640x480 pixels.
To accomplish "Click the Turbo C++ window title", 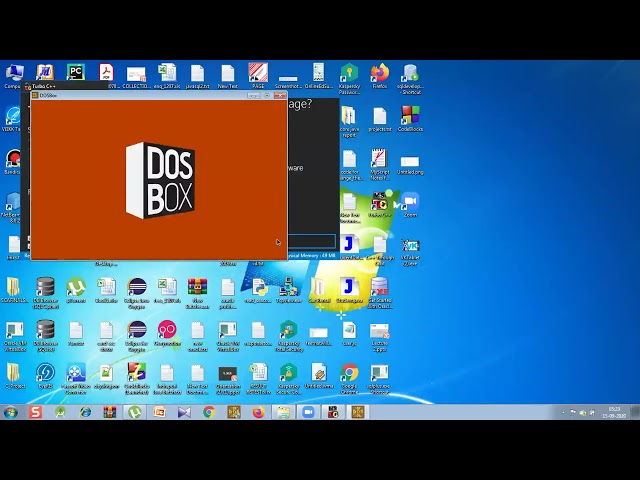I will pos(44,86).
